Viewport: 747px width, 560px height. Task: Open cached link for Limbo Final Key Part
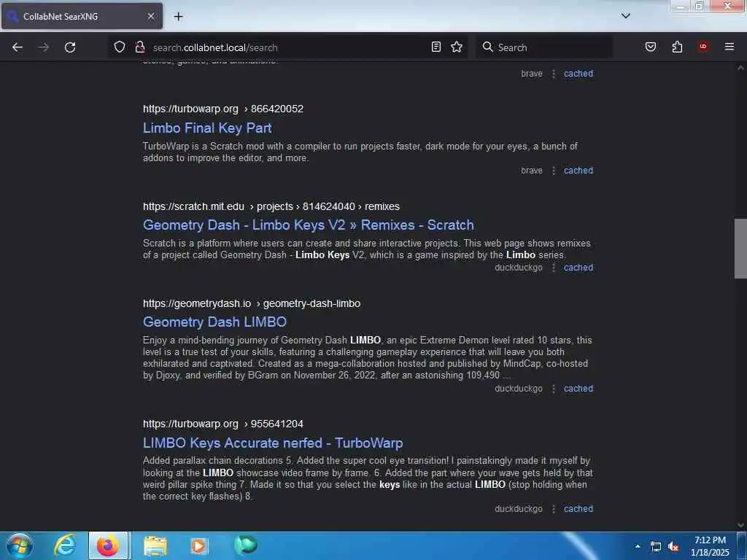coord(578,171)
